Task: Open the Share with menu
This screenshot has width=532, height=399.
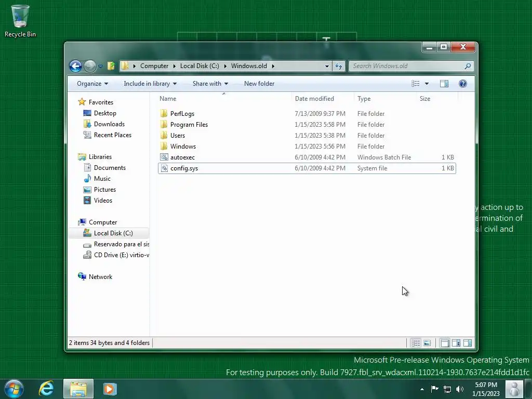Action: pos(210,84)
